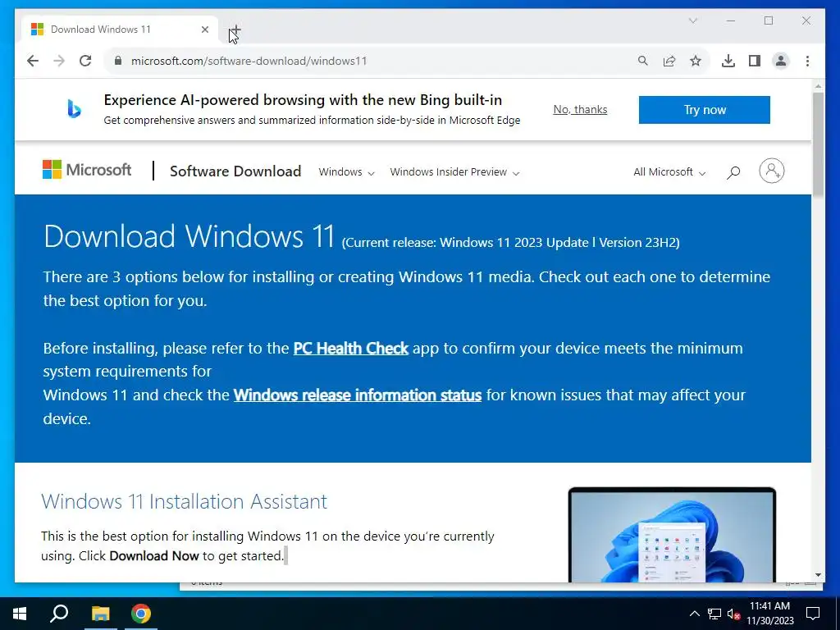Dismiss banner with No, thanks link
The image size is (840, 630).
580,109
